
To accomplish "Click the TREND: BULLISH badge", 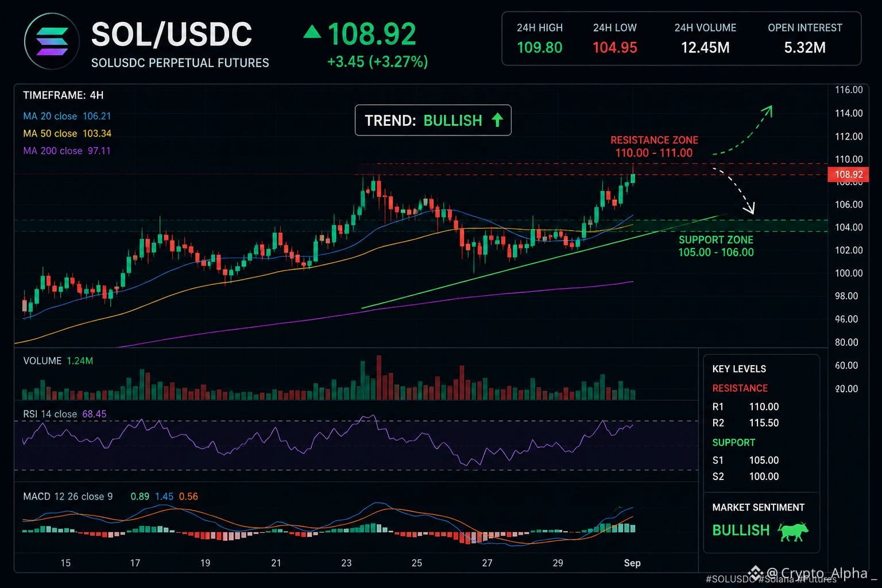I will point(433,120).
